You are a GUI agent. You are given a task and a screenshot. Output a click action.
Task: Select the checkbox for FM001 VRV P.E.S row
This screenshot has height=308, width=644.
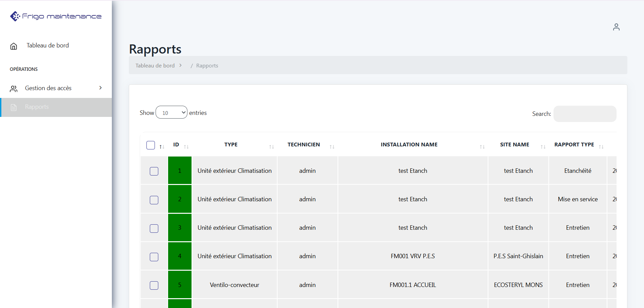pyautogui.click(x=154, y=257)
